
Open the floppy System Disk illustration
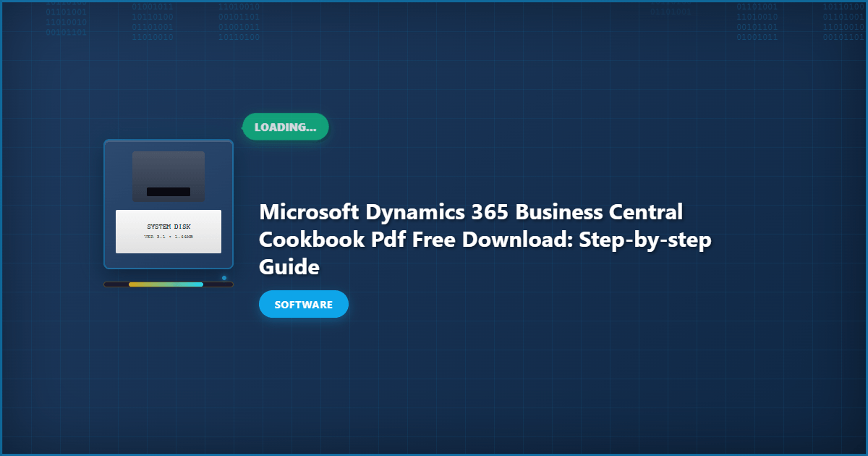169,204
